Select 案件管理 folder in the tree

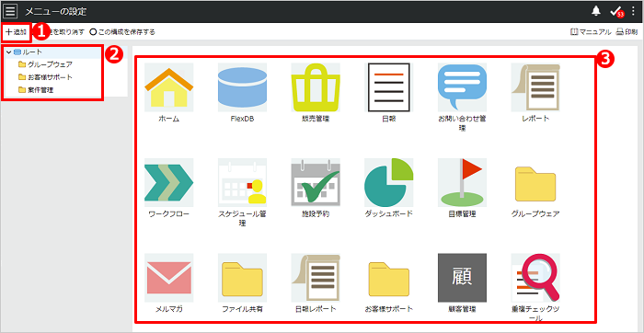pyautogui.click(x=36, y=90)
